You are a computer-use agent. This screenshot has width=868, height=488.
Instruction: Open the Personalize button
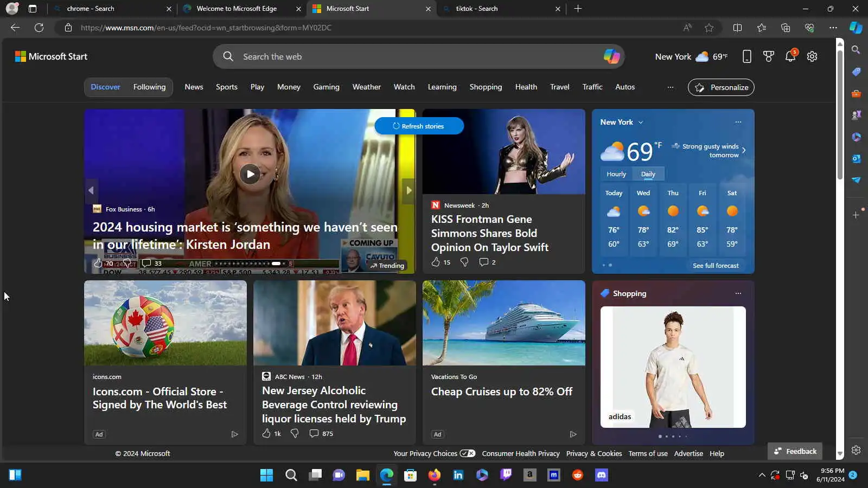point(721,87)
